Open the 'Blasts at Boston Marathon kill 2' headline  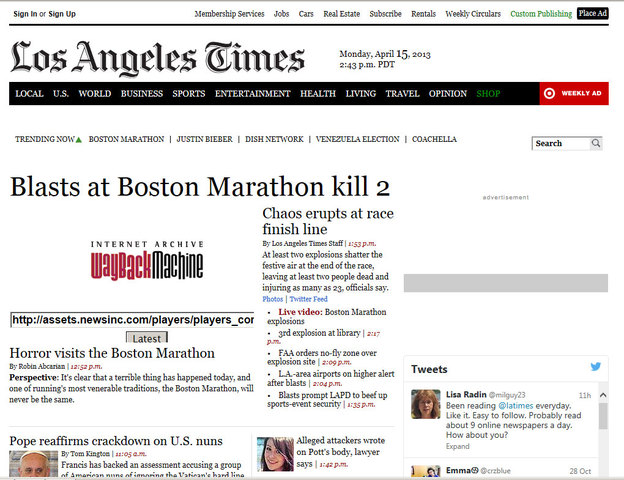[200, 187]
